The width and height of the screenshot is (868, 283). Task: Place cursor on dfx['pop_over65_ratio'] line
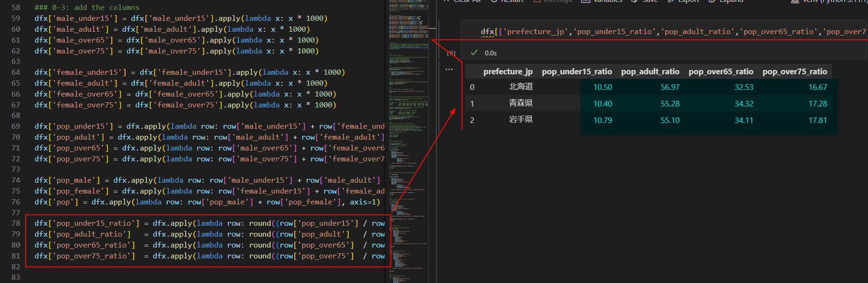[x=209, y=245]
